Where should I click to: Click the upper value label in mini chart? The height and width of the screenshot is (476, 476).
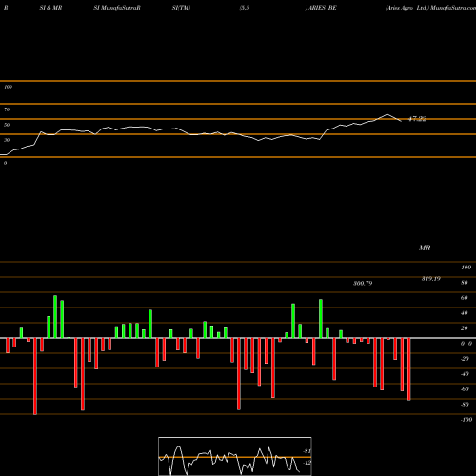pyautogui.click(x=307, y=451)
